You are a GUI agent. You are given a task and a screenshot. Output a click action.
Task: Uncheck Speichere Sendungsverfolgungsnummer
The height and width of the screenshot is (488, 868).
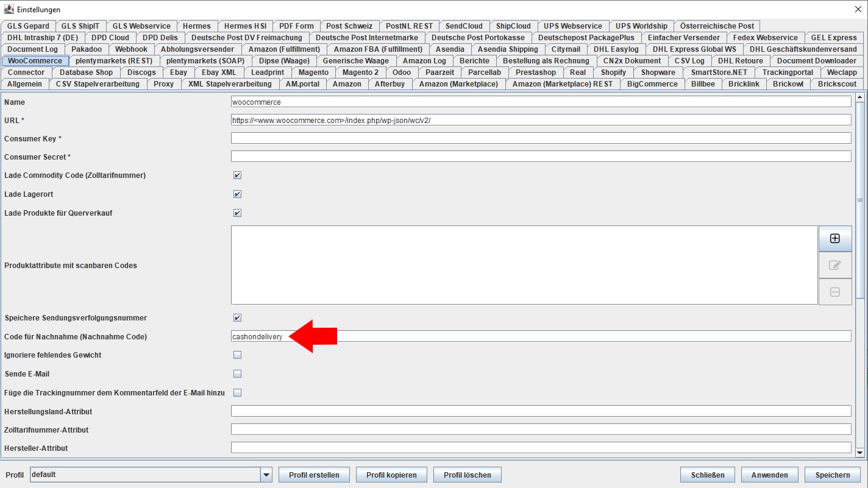238,318
